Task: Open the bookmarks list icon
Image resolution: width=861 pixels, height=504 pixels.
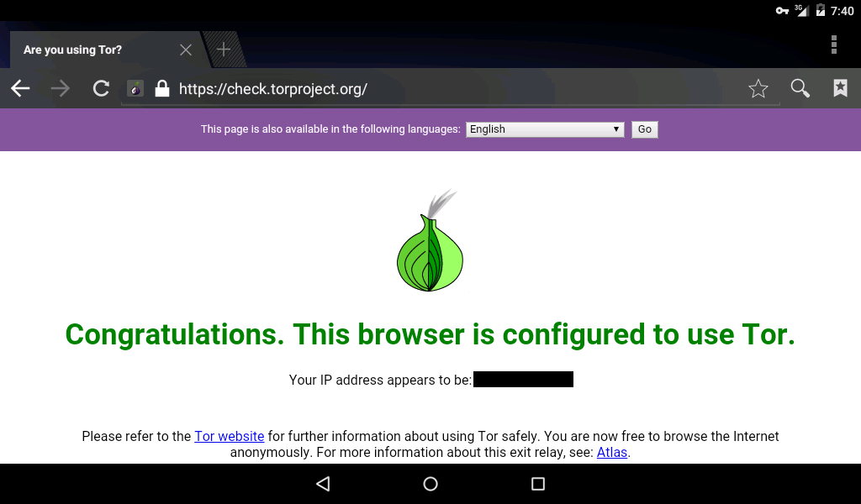Action: click(x=840, y=87)
